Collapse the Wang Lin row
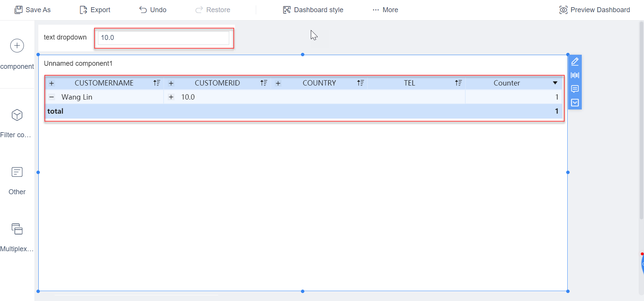644x301 pixels. tap(52, 97)
